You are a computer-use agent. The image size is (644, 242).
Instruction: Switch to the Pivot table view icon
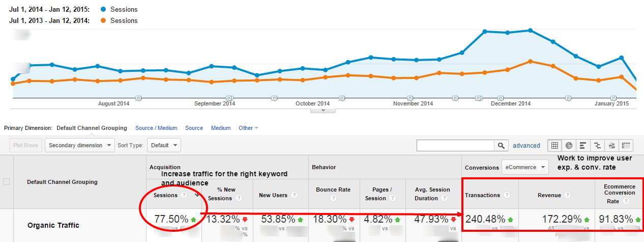point(626,146)
